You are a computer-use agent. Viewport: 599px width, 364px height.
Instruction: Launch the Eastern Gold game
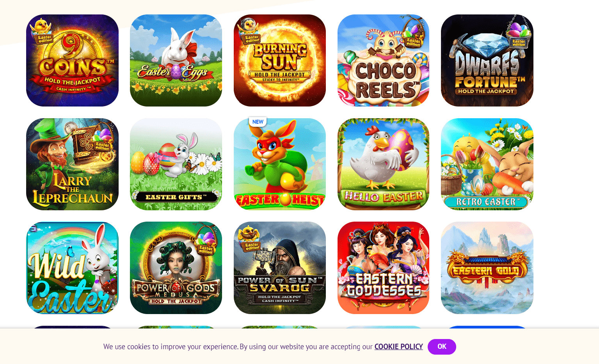[487, 268]
